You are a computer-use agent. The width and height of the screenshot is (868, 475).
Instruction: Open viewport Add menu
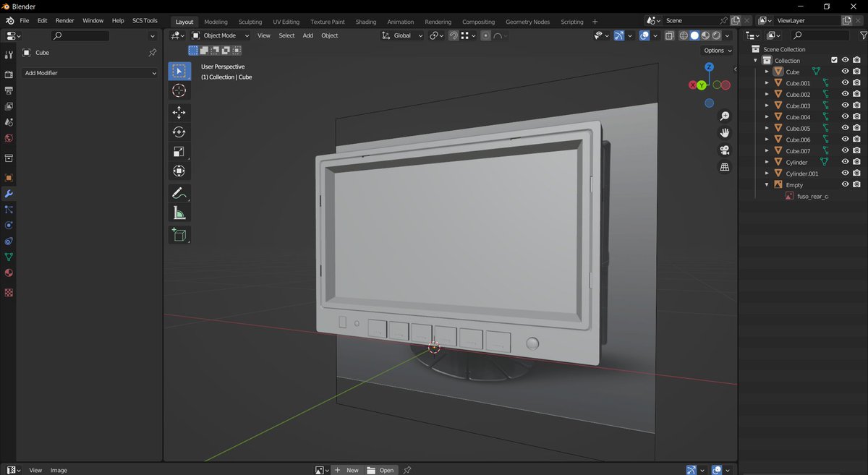coord(307,35)
